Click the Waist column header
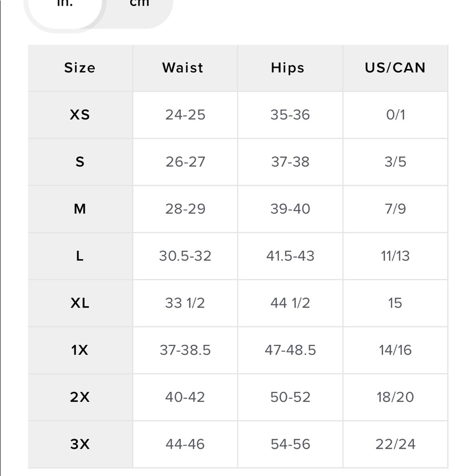 coord(183,68)
